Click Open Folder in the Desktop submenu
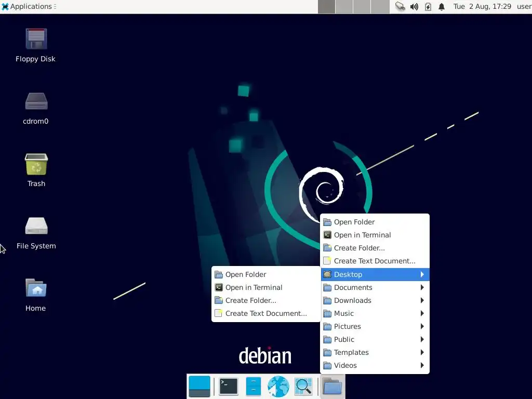The height and width of the screenshot is (399, 532). [x=266, y=274]
